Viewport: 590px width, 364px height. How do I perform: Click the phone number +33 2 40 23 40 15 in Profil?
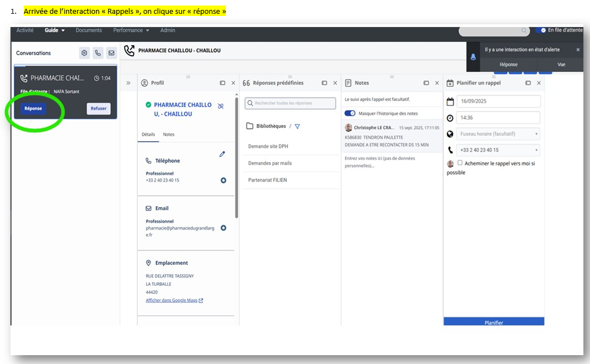[x=162, y=180]
